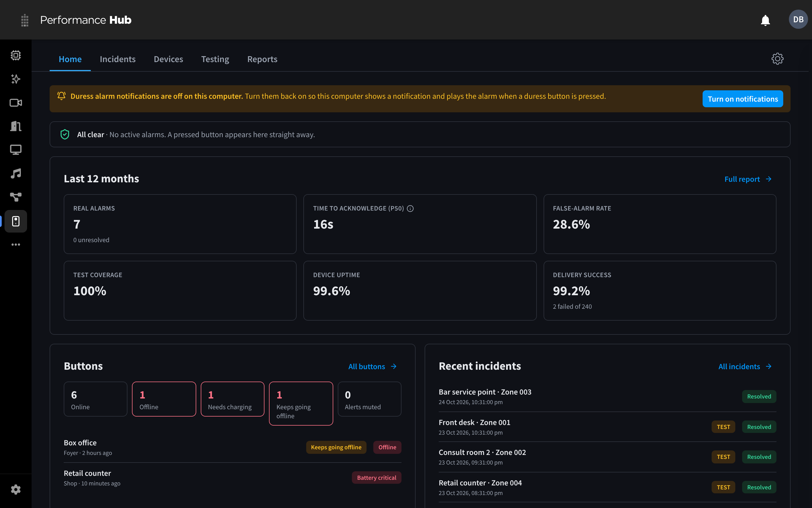Image resolution: width=812 pixels, height=508 pixels.
Task: Open the Consult room 2 Zone 002 incident
Action: (x=607, y=457)
